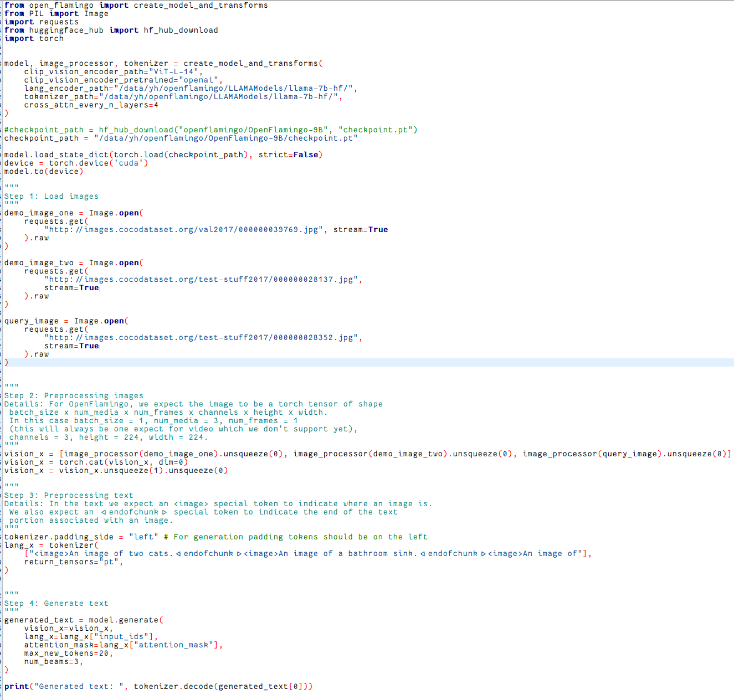Click the commented hf_hub_download line
The height and width of the screenshot is (700, 734).
(x=211, y=130)
